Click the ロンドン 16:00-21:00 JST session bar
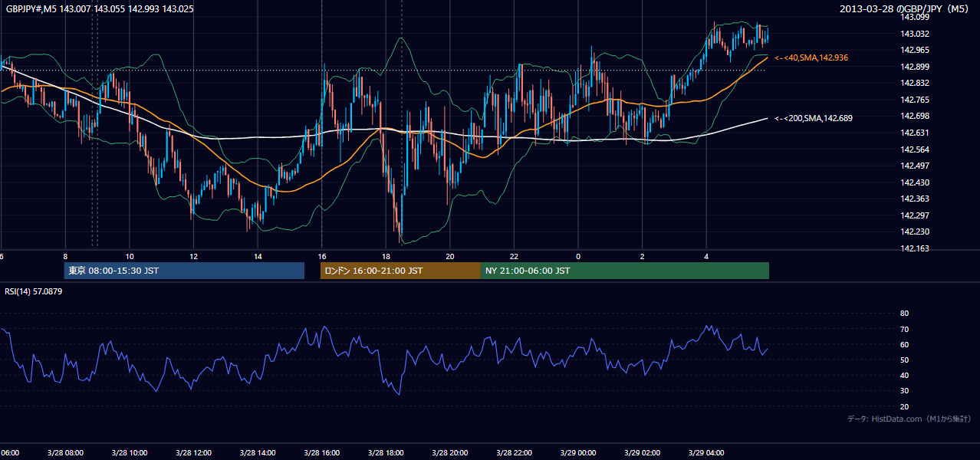This screenshot has width=980, height=460. [400, 271]
